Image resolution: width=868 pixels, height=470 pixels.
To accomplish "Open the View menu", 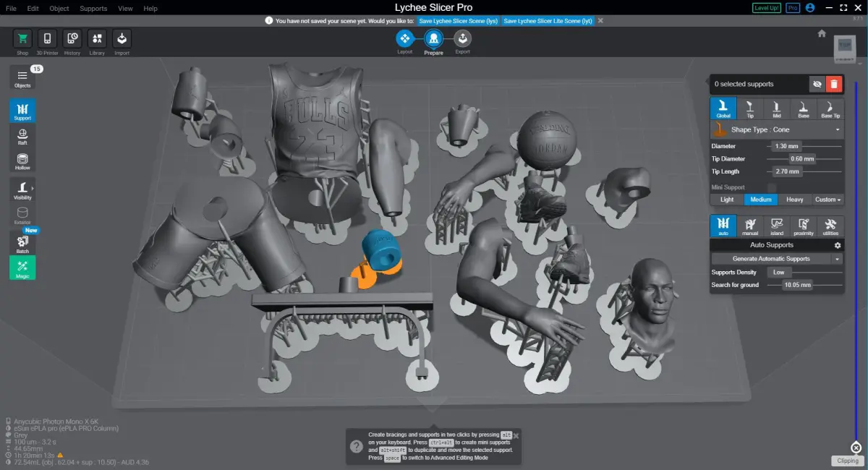I will coord(125,9).
